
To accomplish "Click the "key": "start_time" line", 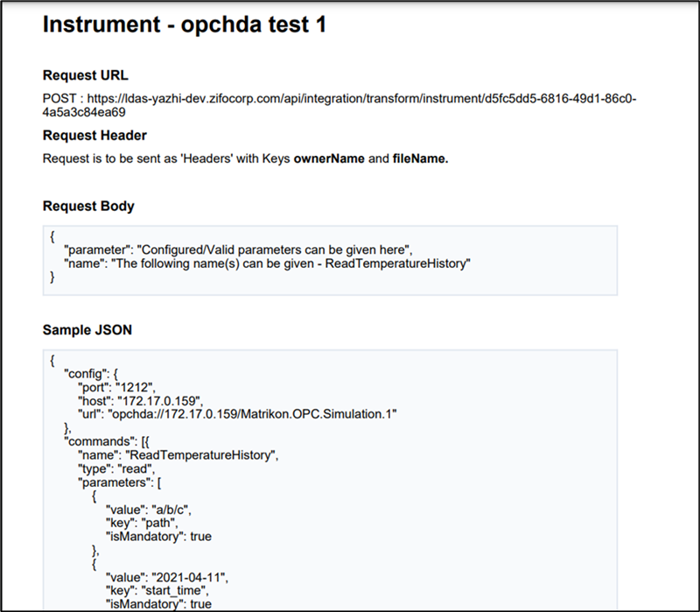I will pyautogui.click(x=157, y=591).
